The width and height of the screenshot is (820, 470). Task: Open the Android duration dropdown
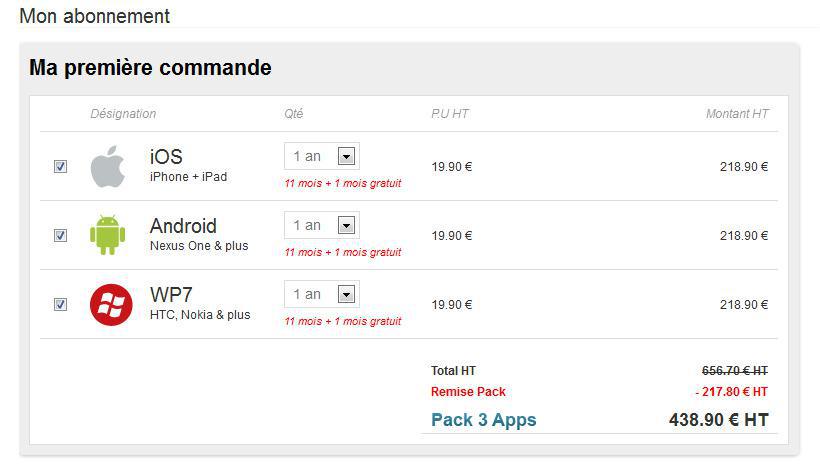(x=346, y=226)
